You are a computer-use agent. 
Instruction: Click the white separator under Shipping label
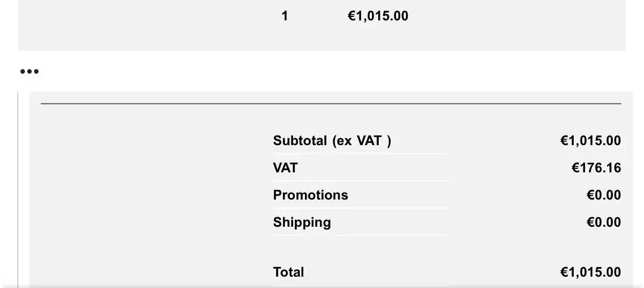[360, 235]
